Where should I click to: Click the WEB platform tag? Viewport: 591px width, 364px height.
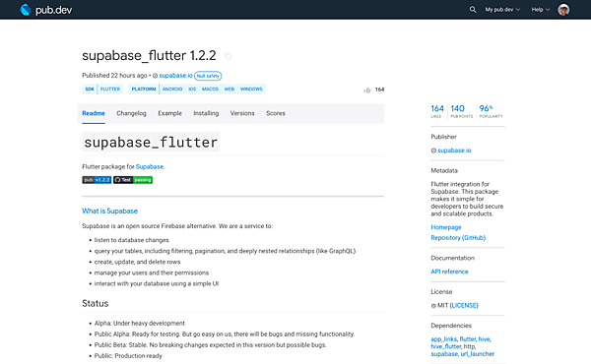click(x=230, y=90)
